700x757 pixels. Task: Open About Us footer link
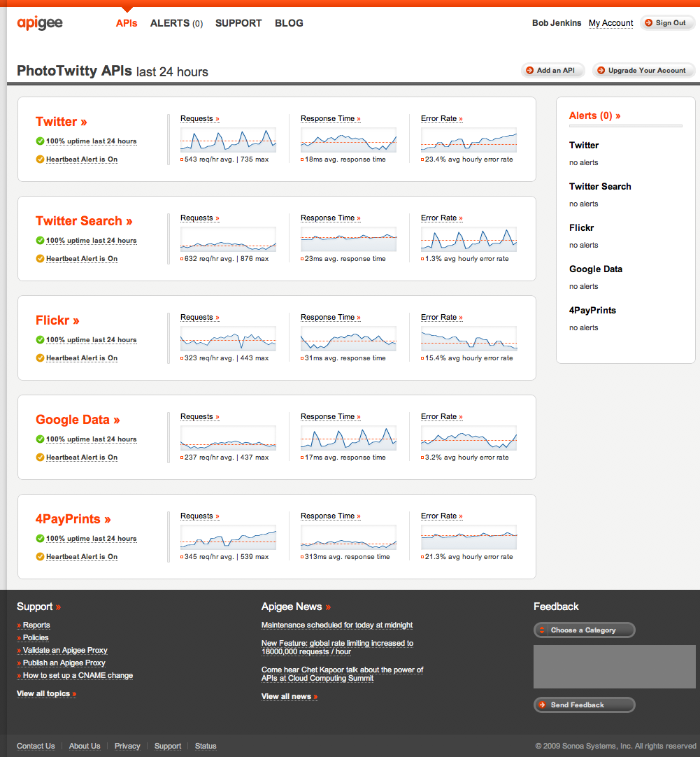pos(85,746)
